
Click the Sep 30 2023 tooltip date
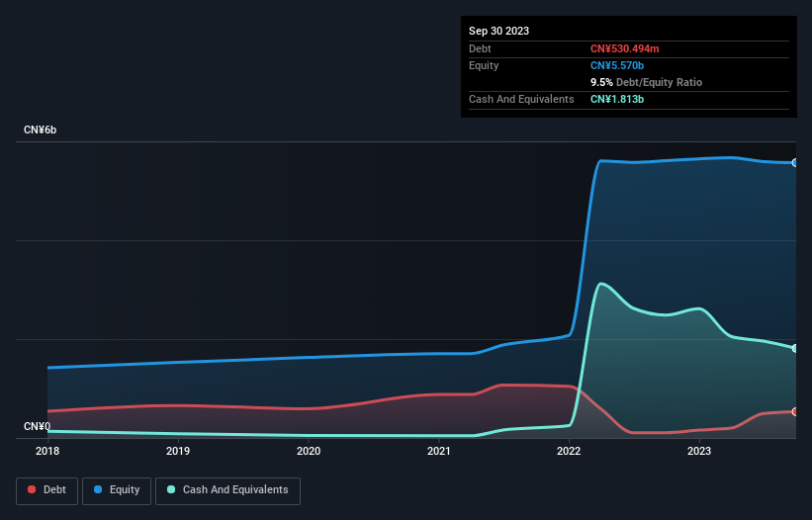coord(498,31)
